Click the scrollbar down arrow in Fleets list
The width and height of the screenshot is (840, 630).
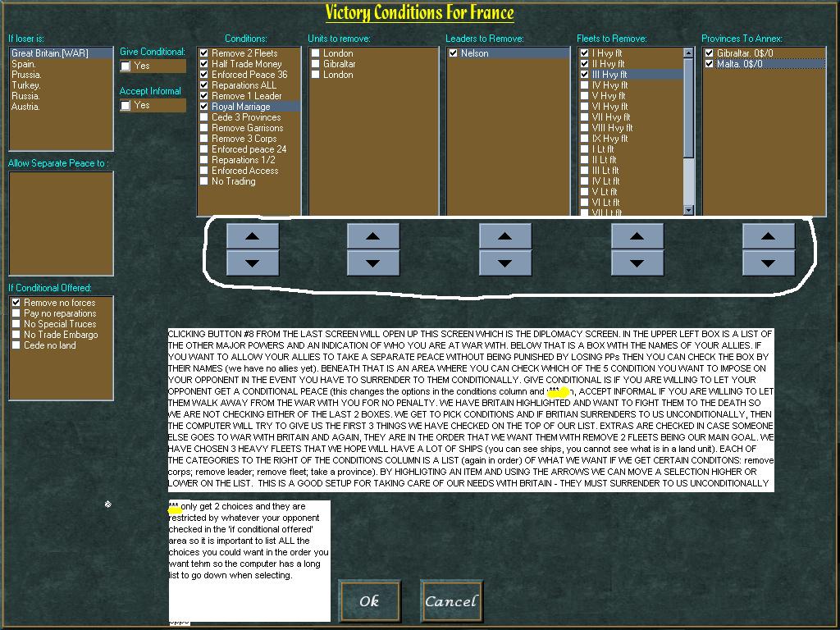click(x=687, y=209)
